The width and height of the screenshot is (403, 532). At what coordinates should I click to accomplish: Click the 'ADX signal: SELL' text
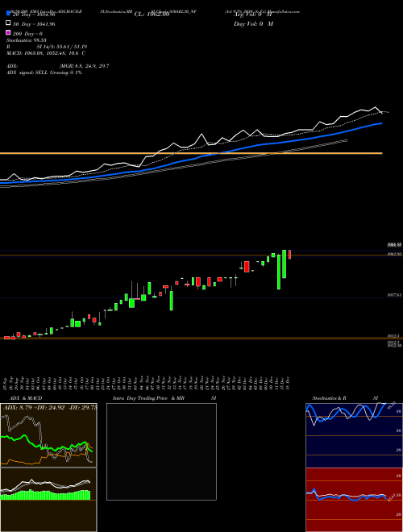(x=44, y=73)
